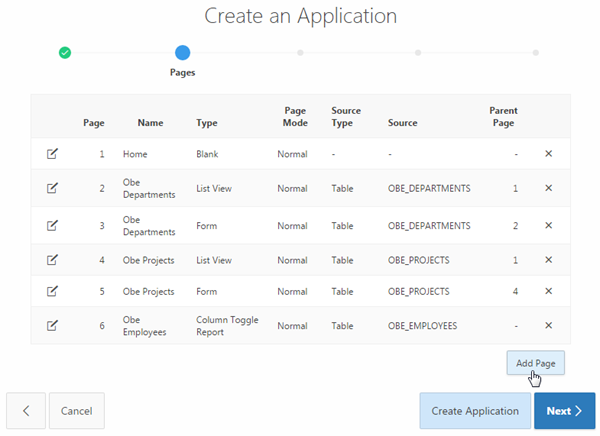Edit page 6 Obe Employees report
The image size is (600, 436).
52,326
